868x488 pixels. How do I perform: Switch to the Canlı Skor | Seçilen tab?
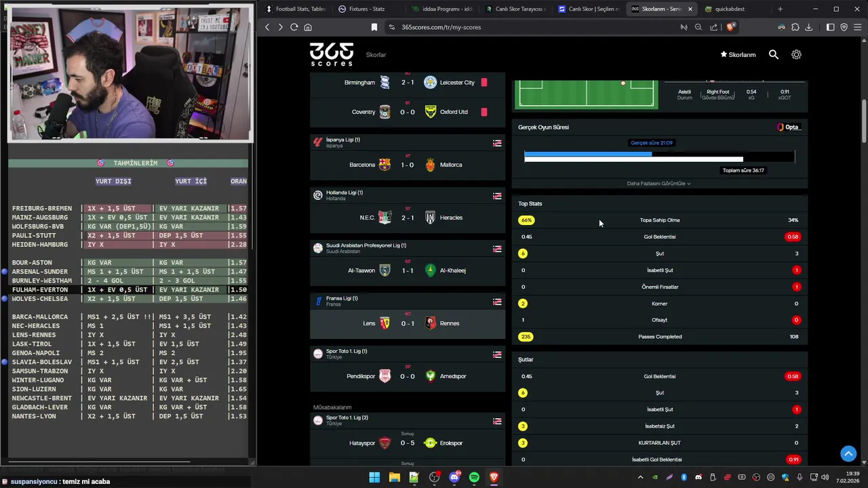588,9
